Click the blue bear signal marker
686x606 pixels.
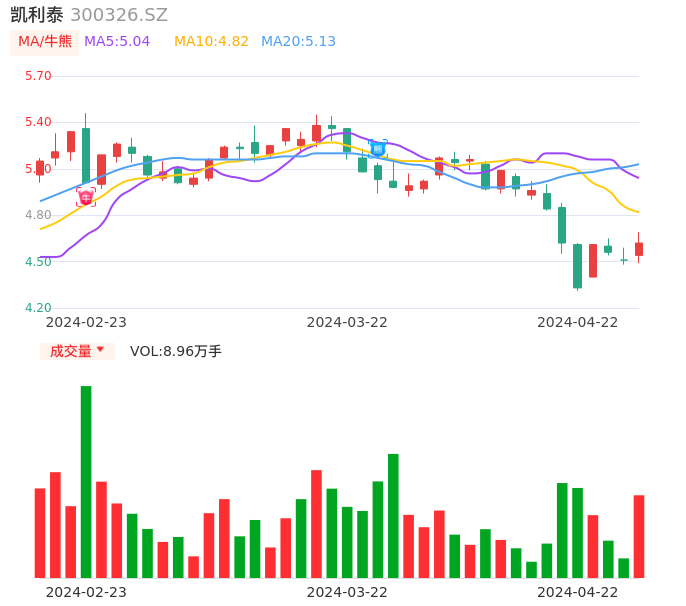[378, 149]
